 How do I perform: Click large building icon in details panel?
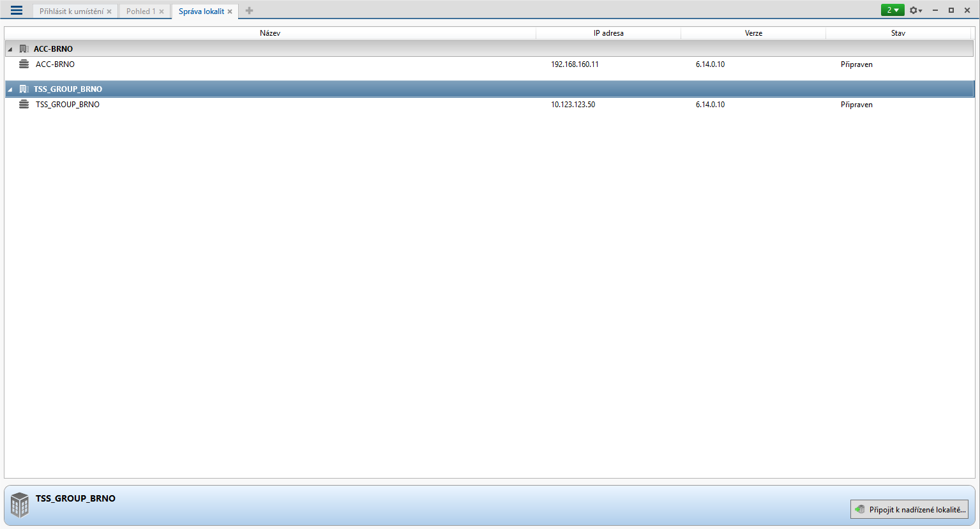[x=20, y=505]
